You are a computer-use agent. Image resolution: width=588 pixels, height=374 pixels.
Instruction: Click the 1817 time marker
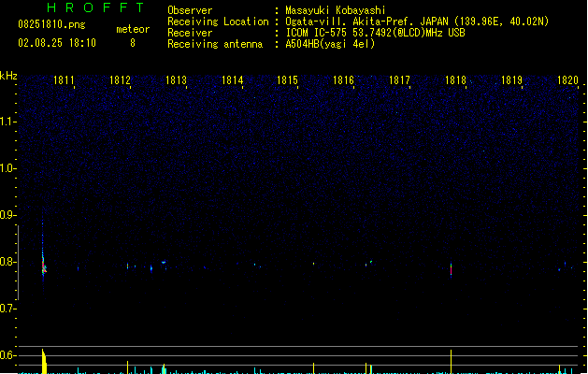[399, 80]
